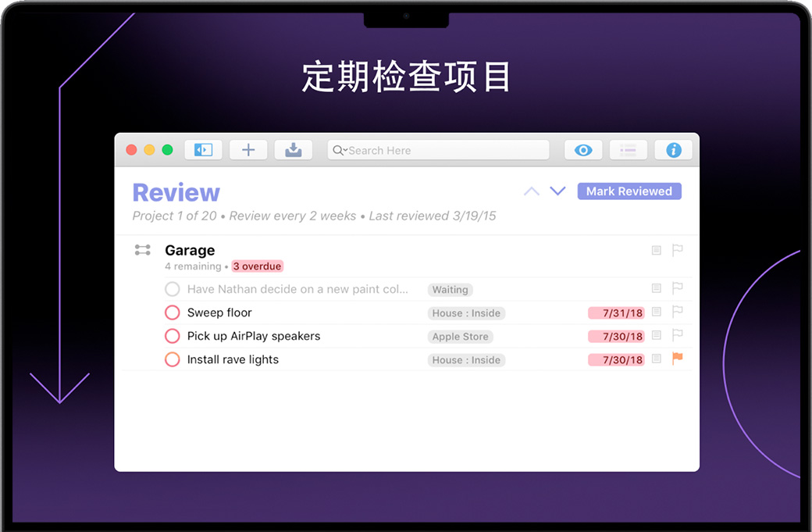Toggle the sidebar panel button

pos(203,150)
